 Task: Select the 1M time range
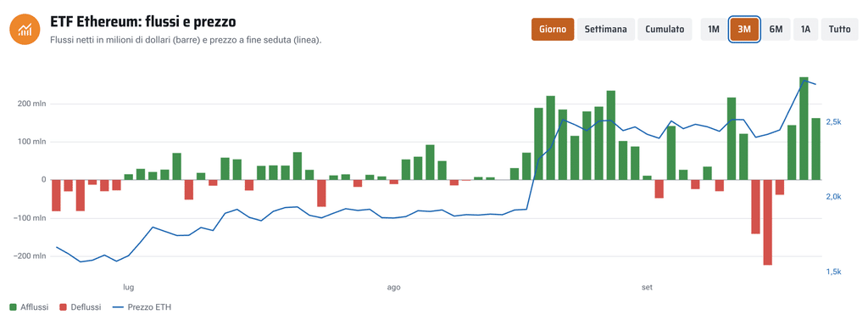click(x=714, y=30)
